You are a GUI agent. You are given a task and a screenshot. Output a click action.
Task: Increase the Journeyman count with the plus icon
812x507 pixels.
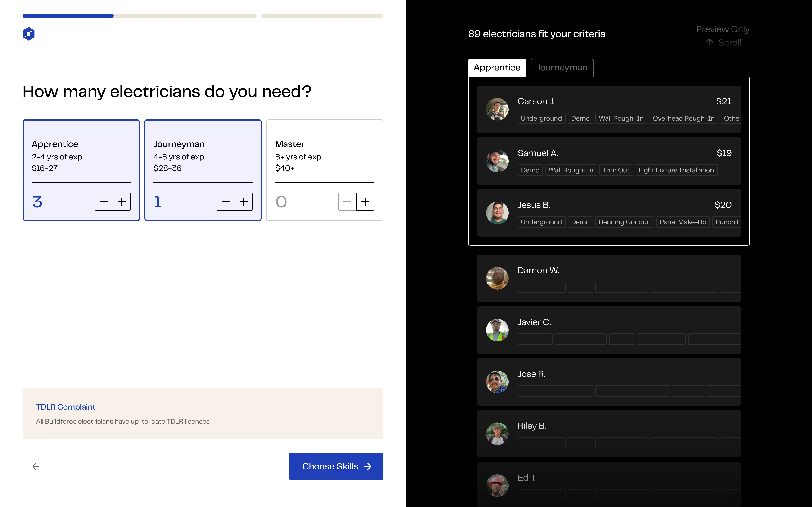coord(244,201)
